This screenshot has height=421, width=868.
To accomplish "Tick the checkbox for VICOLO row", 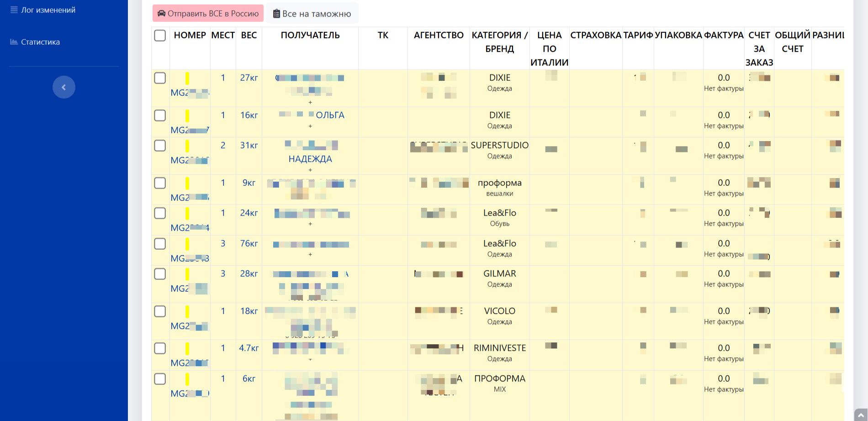I will pos(160,311).
